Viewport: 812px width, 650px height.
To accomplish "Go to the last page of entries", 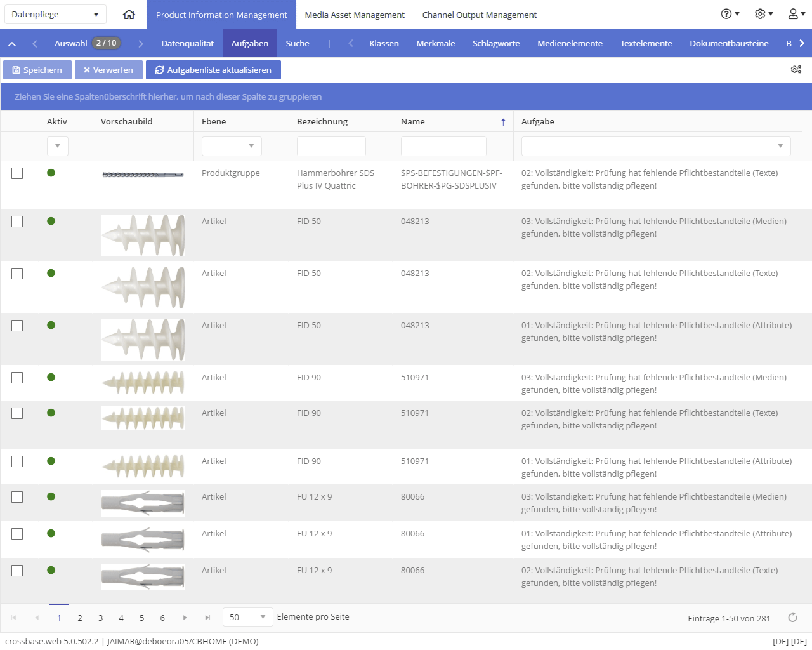I will (x=207, y=618).
